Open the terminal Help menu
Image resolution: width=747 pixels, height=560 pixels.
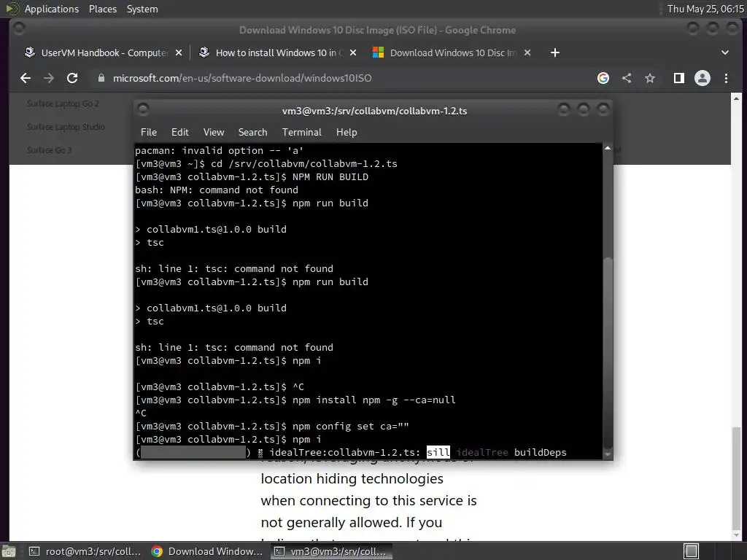point(347,133)
